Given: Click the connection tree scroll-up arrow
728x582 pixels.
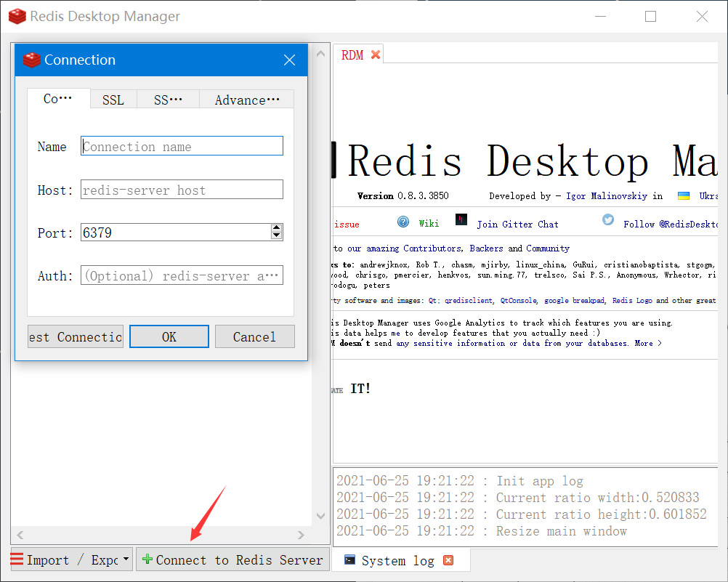Looking at the screenshot, I should coord(320,54).
